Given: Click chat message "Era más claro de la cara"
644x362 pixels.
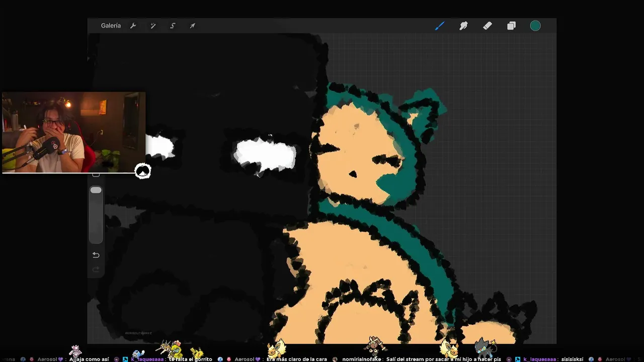Looking at the screenshot, I should (297, 359).
